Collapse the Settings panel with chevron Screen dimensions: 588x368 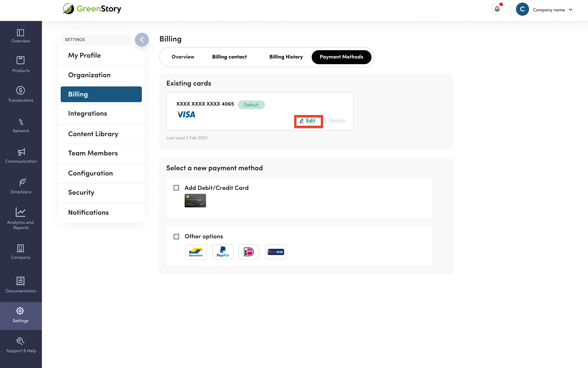(x=142, y=40)
